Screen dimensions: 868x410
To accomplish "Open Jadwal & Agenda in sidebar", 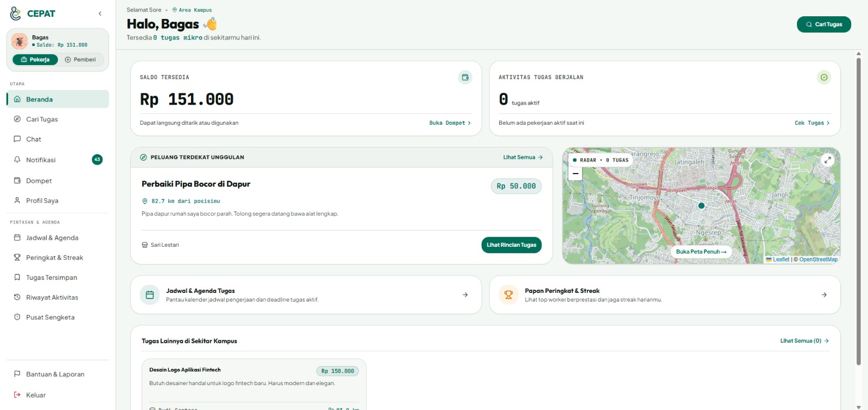I will (x=58, y=238).
